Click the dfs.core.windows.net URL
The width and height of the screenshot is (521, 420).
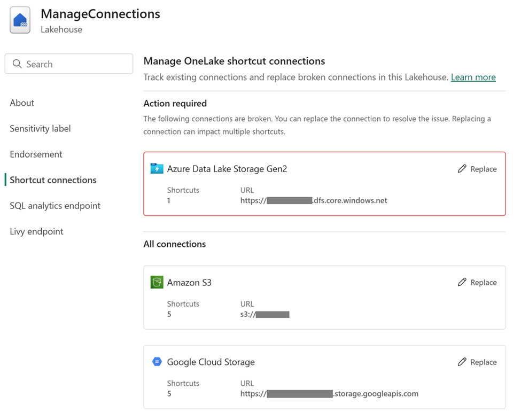click(314, 201)
